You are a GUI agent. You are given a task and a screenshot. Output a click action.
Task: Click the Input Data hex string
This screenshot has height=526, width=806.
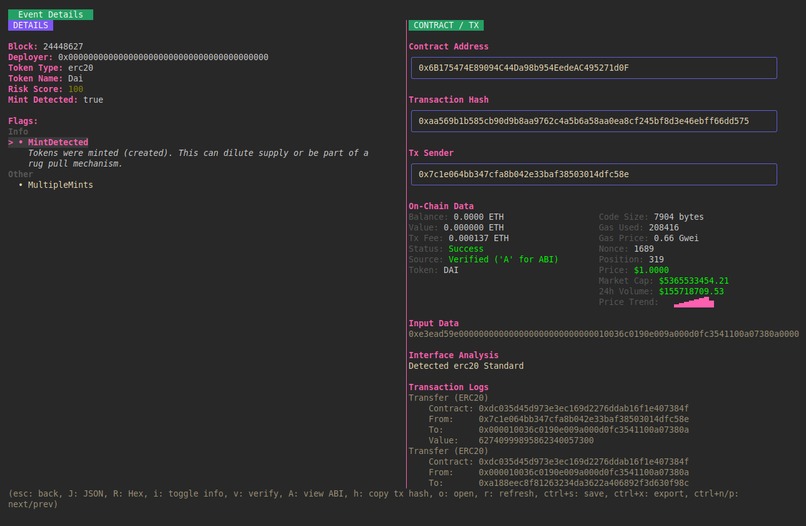[603, 334]
